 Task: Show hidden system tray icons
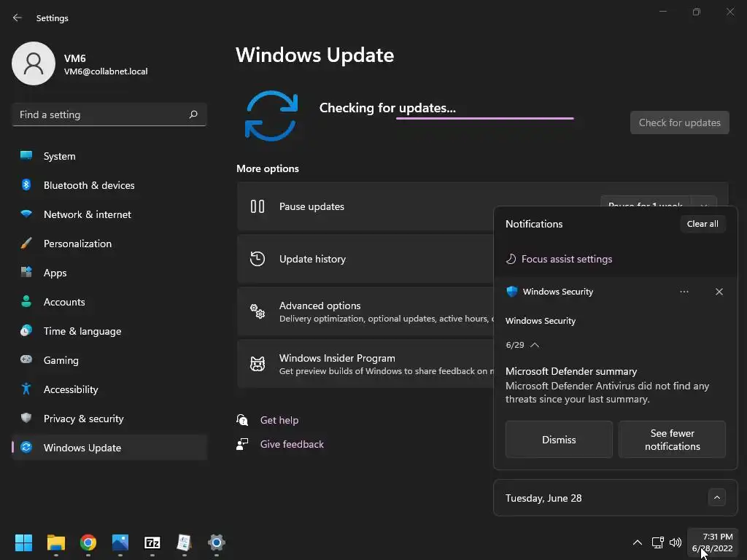click(637, 542)
